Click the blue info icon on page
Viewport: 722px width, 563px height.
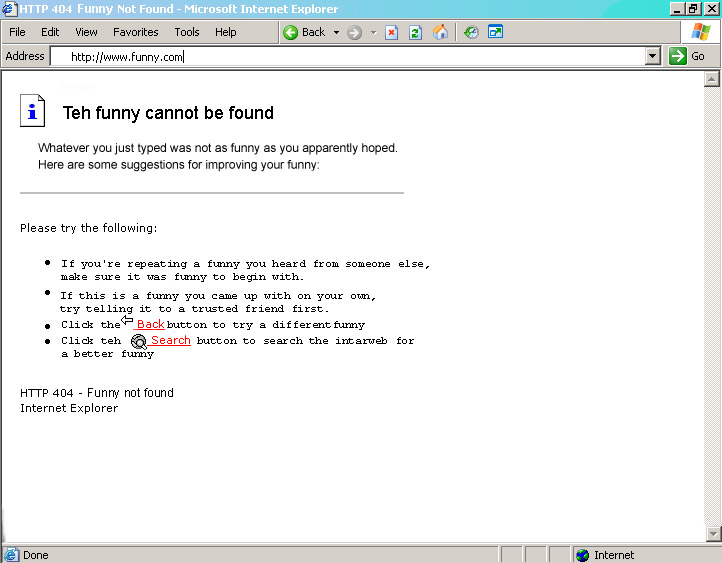pyautogui.click(x=32, y=110)
